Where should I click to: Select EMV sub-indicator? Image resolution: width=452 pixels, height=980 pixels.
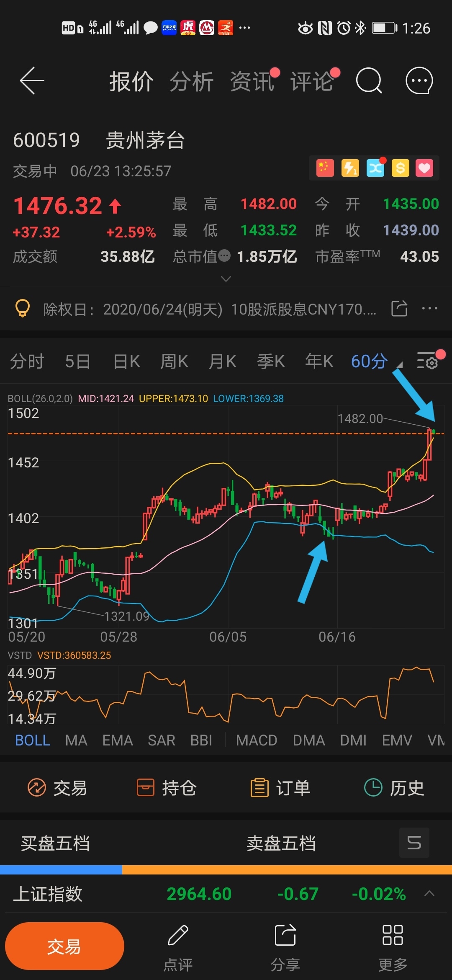397,740
